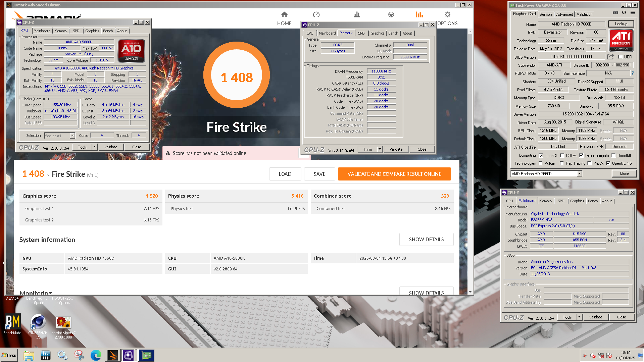The height and width of the screenshot is (362, 644).
Task: Show details for Monitoring section
Action: 426,291
